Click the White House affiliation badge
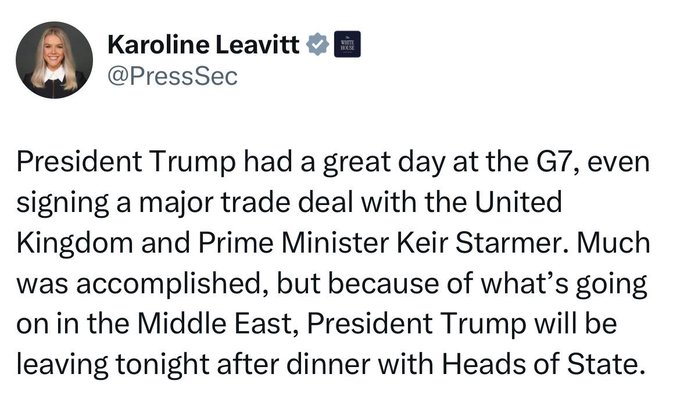Viewport: 680px width, 417px height. point(344,46)
